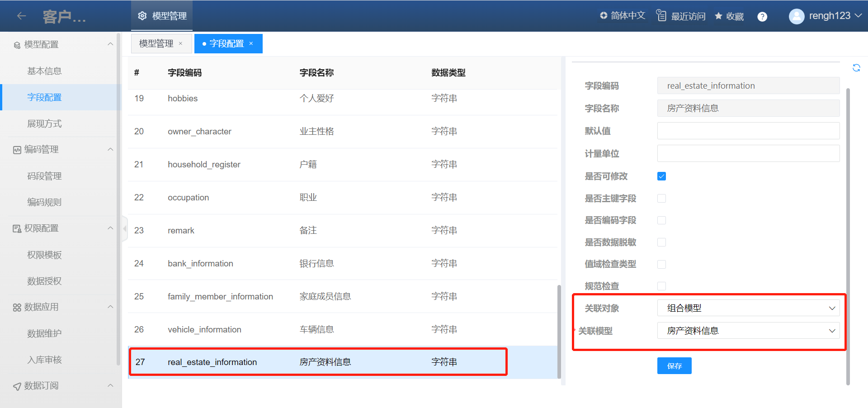Screen dimensions: 868x408
Task: Click the refresh icon above the form
Action: click(x=856, y=68)
